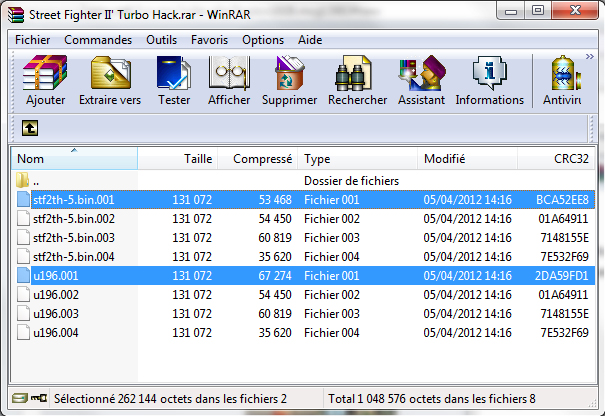Open the Commandes menu
605x416 pixels.
coord(98,40)
